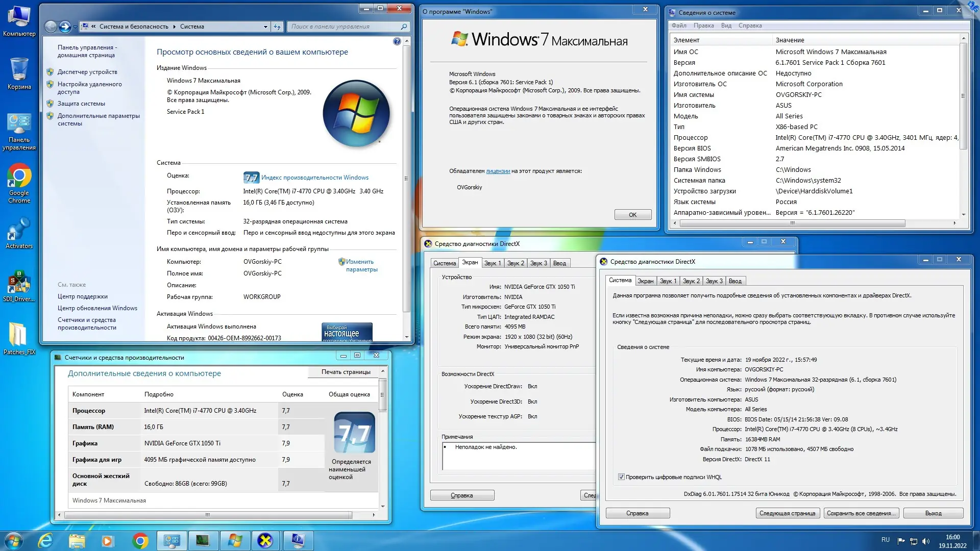The width and height of the screenshot is (980, 551).
Task: Switch to the Звук 2 tab in DirectX front window
Action: [691, 281]
